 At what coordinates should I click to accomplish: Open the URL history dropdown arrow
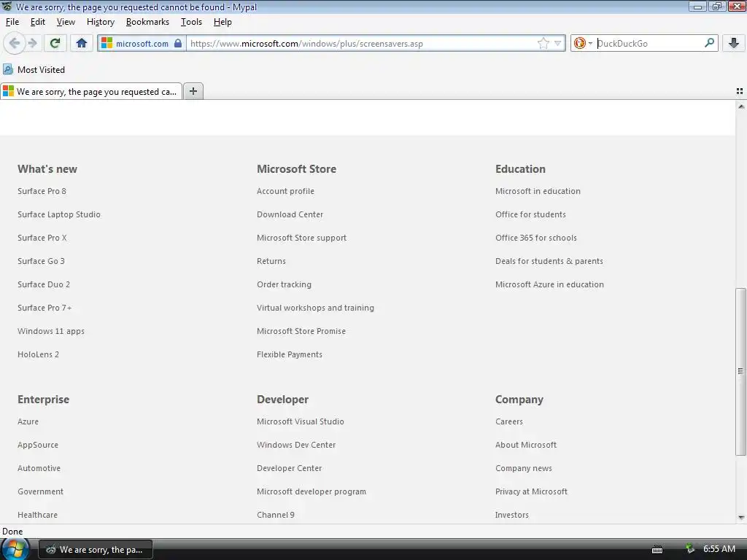[557, 43]
